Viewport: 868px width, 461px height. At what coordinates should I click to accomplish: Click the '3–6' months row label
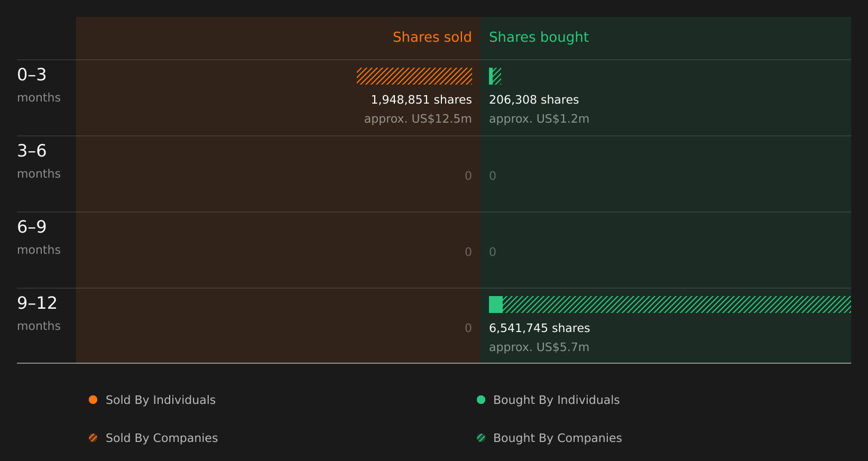pyautogui.click(x=32, y=151)
